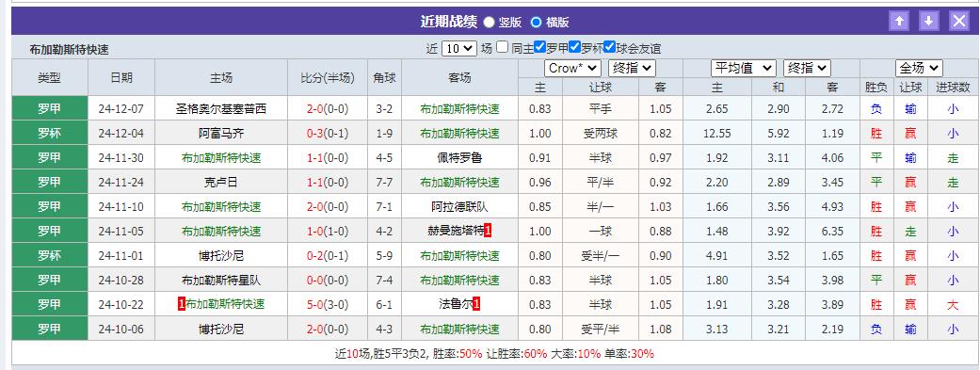Open team link 圣格奥尔基塞普西
The height and width of the screenshot is (370, 980).
pyautogui.click(x=221, y=109)
